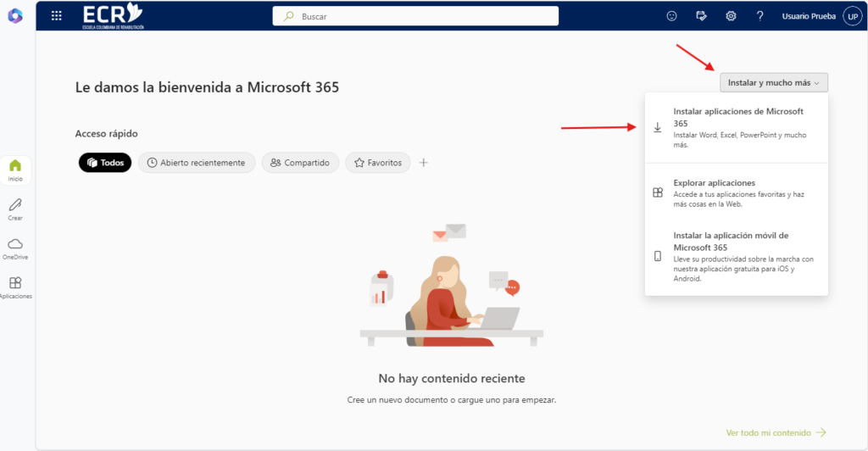Open the feedback smiley icon
Image resolution: width=868 pixels, height=451 pixels.
tap(672, 16)
